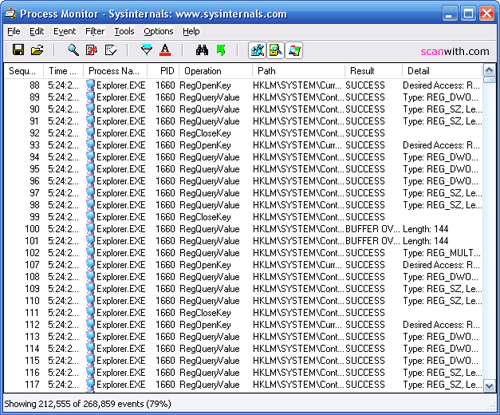This screenshot has width=500, height=415.
Task: Click the scanwith.com label in toolbar
Action: pos(455,51)
